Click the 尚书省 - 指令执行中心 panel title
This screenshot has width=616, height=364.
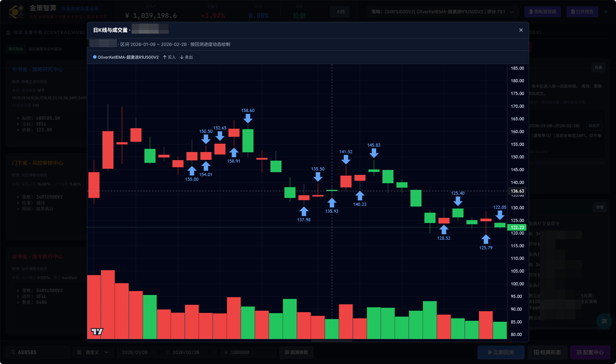38,257
